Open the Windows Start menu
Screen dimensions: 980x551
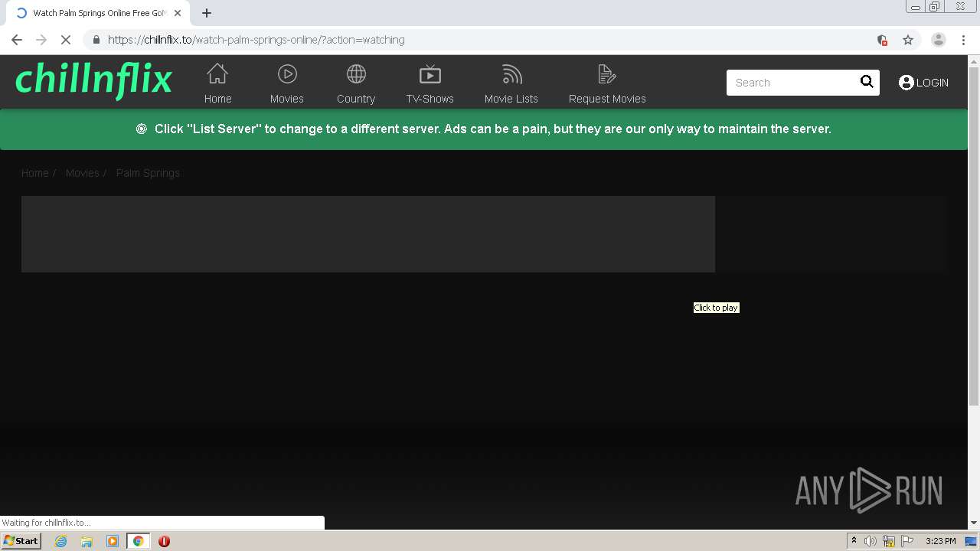click(21, 541)
